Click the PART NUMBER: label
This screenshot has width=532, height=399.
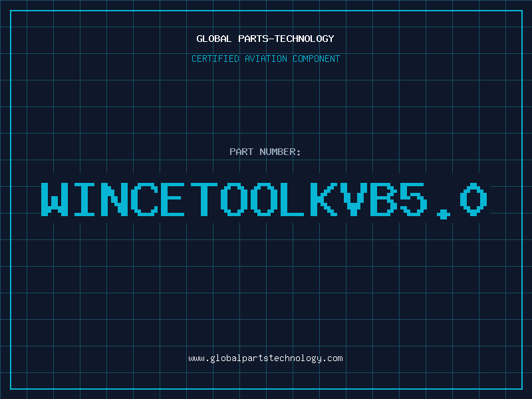[265, 152]
